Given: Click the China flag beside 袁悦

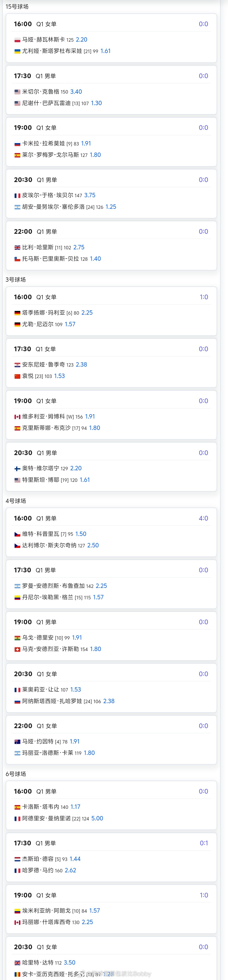Looking at the screenshot, I should pos(17,376).
